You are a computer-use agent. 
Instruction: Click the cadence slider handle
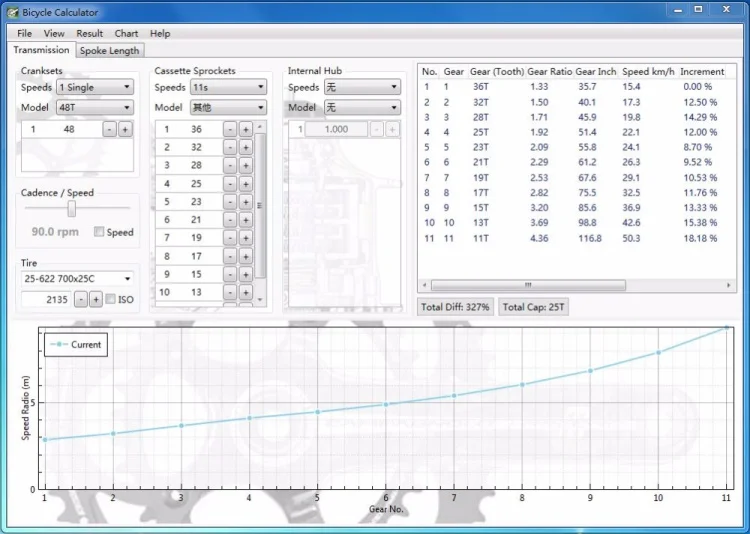click(x=72, y=208)
